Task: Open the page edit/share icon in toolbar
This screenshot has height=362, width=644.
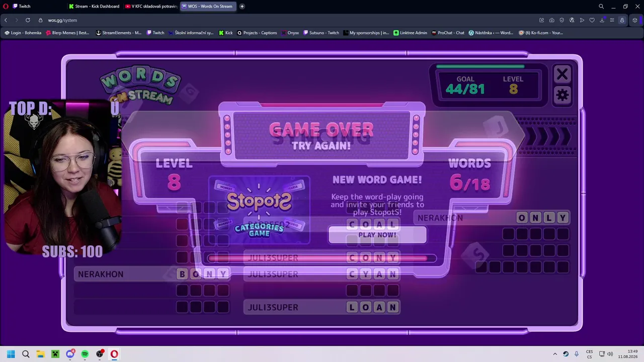Action: click(x=541, y=20)
